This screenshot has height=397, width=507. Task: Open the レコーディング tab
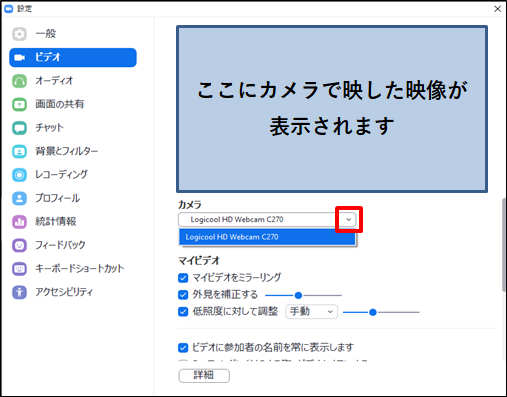pos(73,175)
